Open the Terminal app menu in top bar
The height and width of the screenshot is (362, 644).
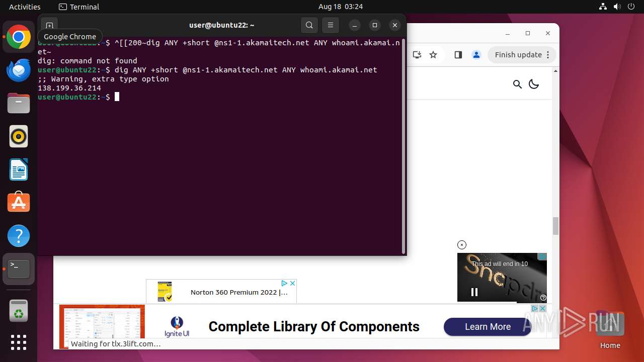[79, 7]
